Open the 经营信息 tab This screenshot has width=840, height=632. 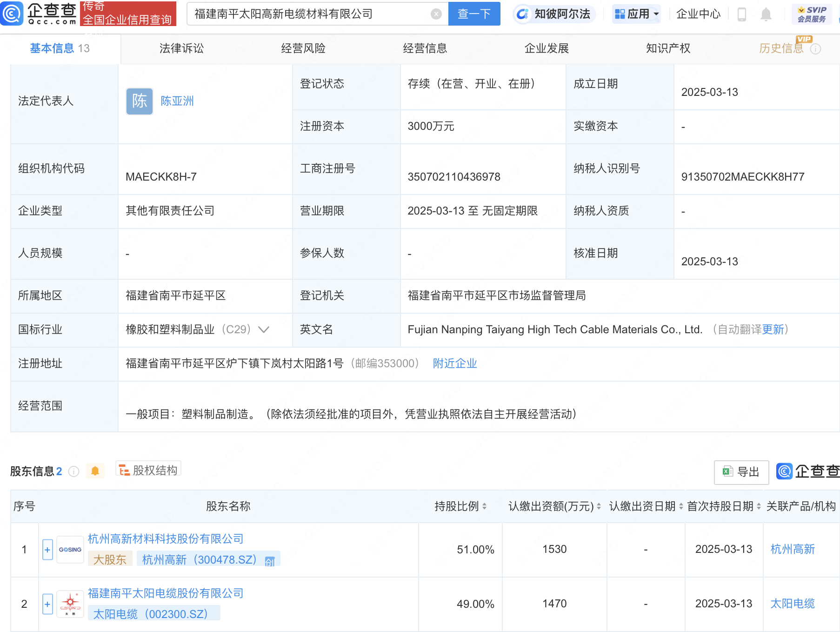coord(425,48)
